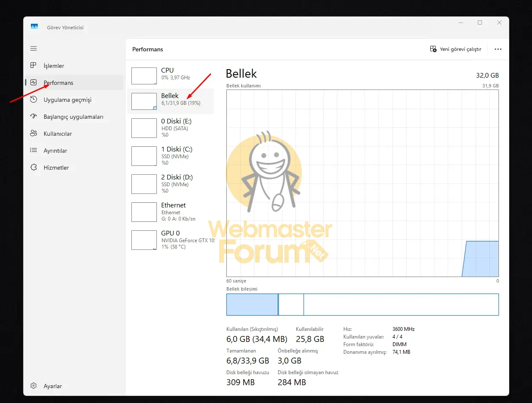Viewport: 532px width, 403px height.
Task: Select the Bellek memory graph thumbnail
Action: [144, 101]
